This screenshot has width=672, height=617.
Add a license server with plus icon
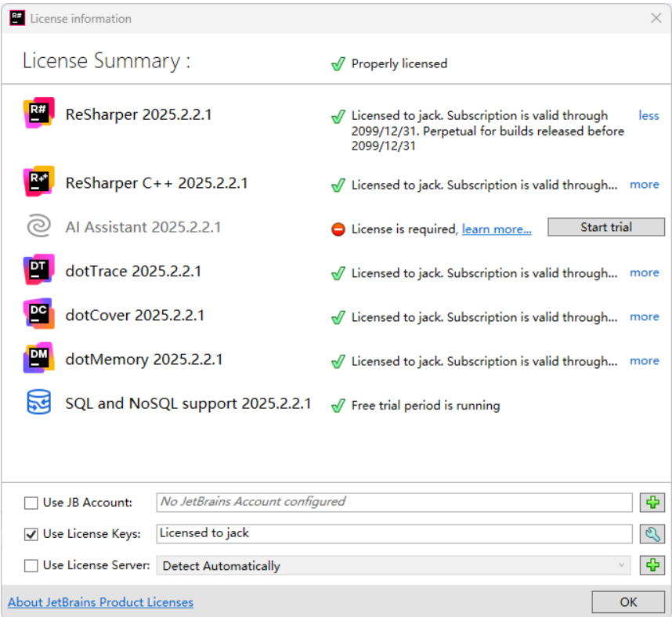pyautogui.click(x=652, y=565)
